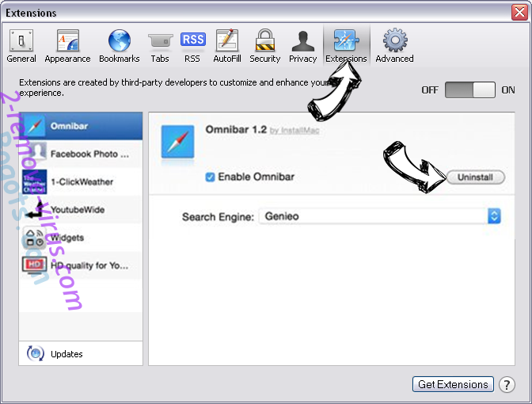The height and width of the screenshot is (404, 532).
Task: Select HD quality for Yo... row
Action: (x=81, y=265)
